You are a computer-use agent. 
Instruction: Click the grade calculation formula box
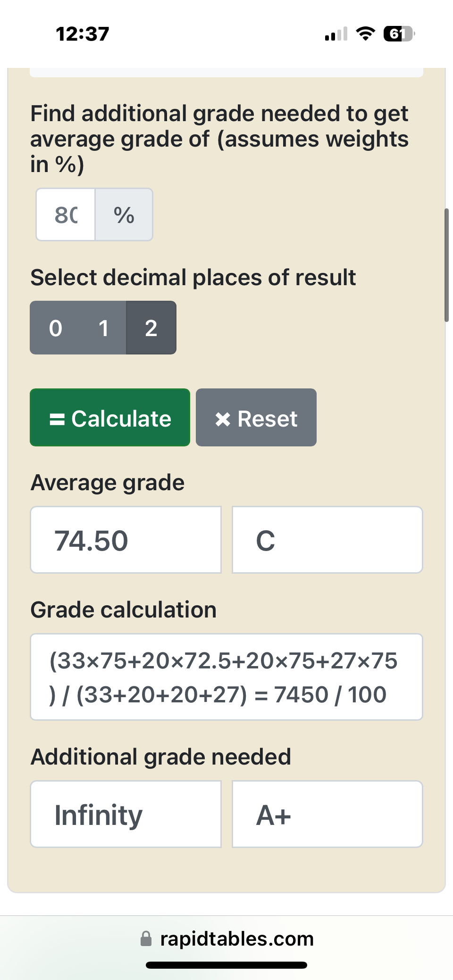tap(226, 677)
